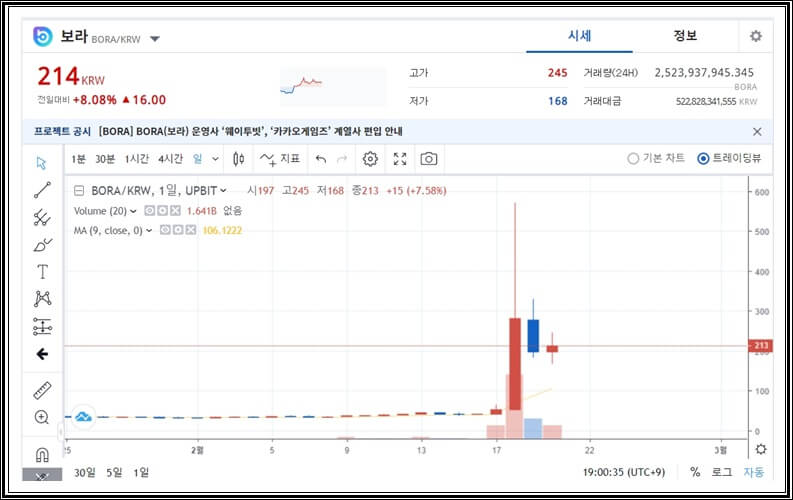Click the 213 current price label on axis
The height and width of the screenshot is (500, 793).
coord(760,346)
